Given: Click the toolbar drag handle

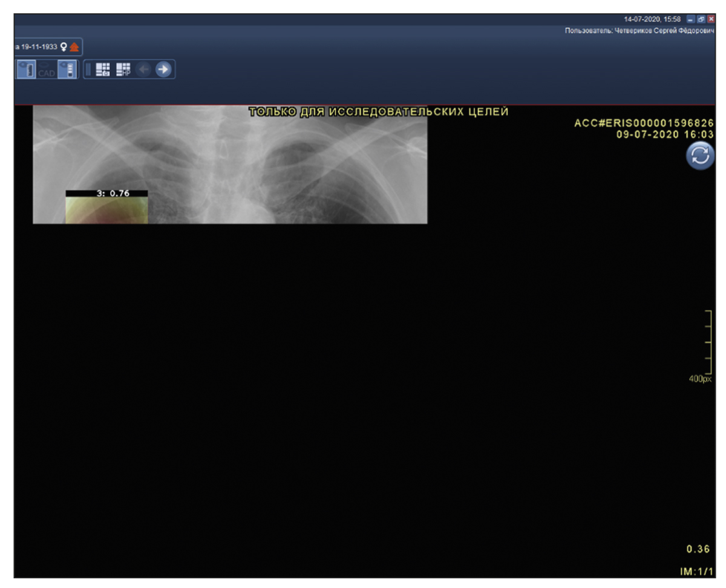Looking at the screenshot, I should click(x=88, y=70).
